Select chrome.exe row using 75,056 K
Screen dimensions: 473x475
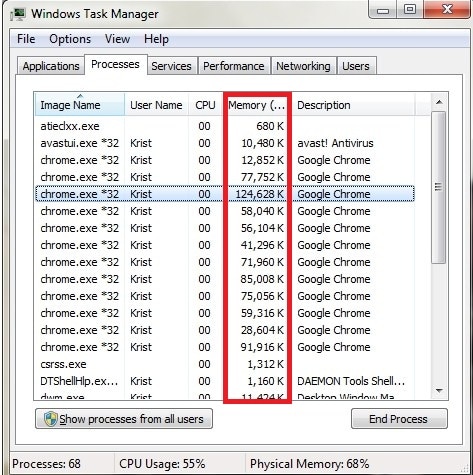[x=224, y=296]
